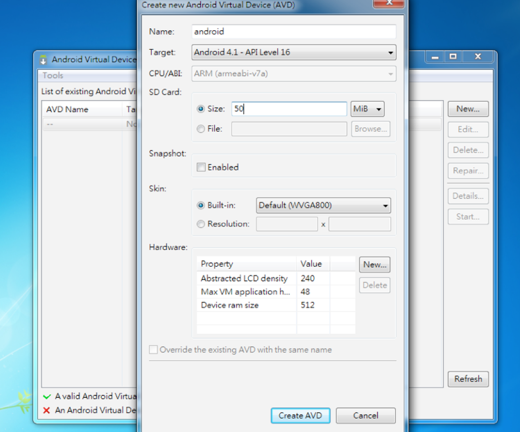Click the Property column header
The height and width of the screenshot is (432, 520).
247,264
